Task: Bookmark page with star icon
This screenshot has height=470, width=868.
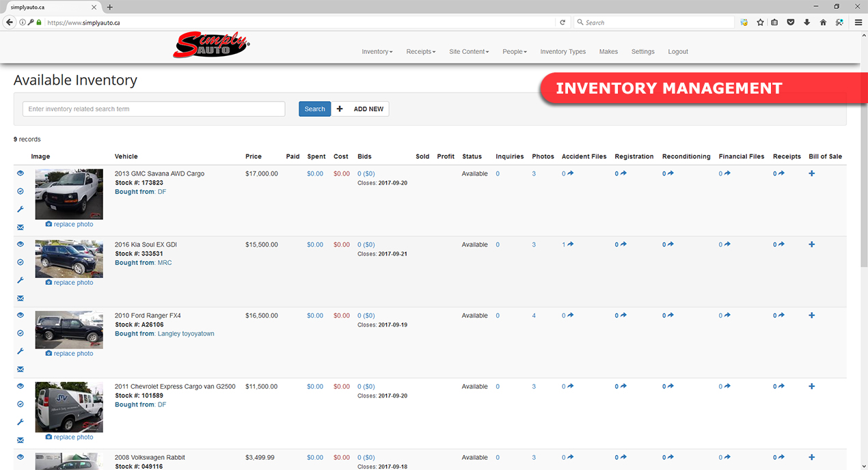Action: 760,23
